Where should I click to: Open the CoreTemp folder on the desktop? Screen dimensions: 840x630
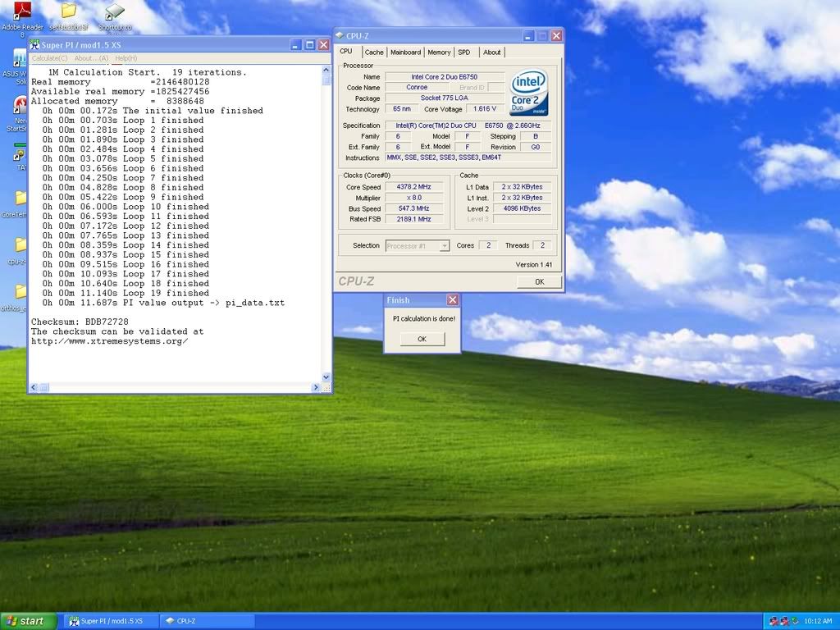(x=21, y=199)
